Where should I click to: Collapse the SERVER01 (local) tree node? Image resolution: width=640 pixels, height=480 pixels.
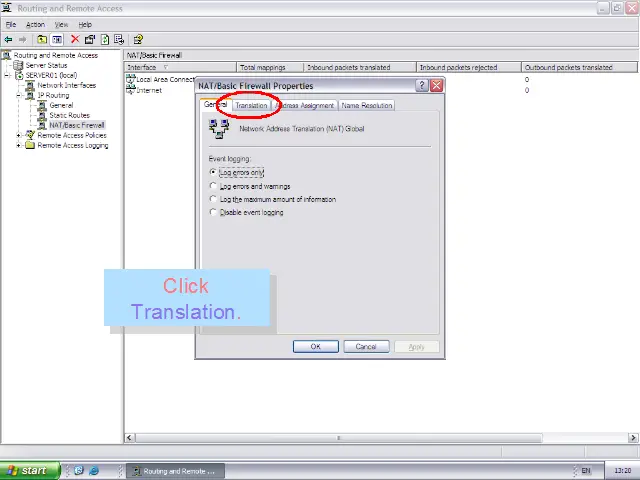coord(7,76)
